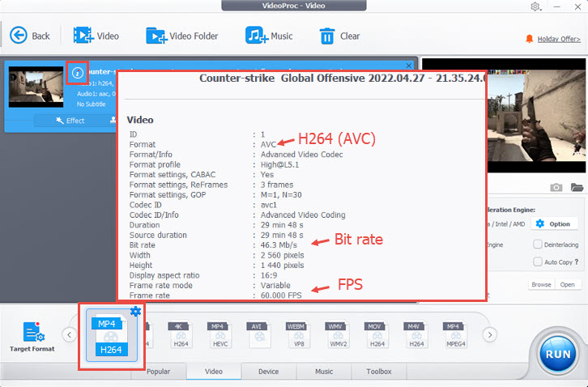Toggle the Auto Copy checkbox

pyautogui.click(x=538, y=262)
